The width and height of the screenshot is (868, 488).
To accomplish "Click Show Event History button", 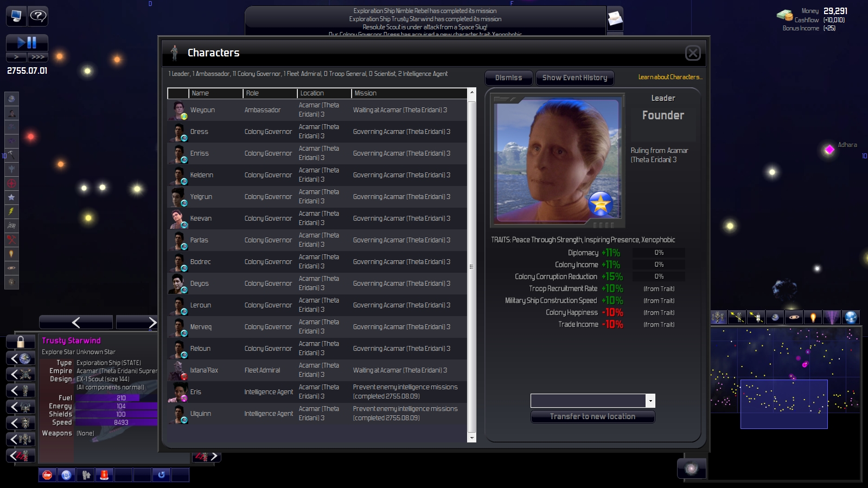I will coord(575,78).
